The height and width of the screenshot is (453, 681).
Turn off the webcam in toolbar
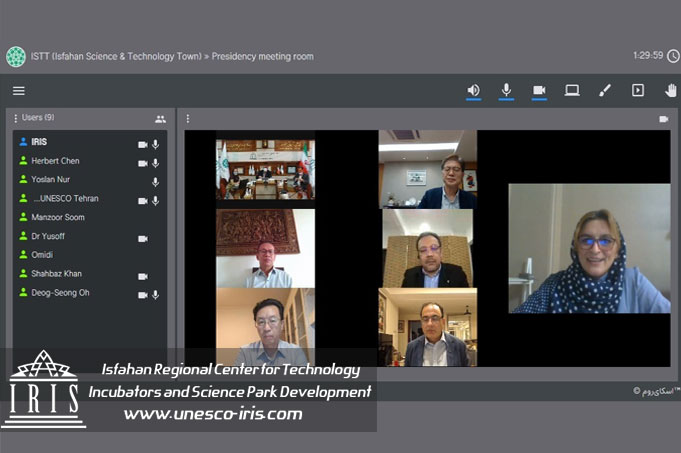(539, 90)
